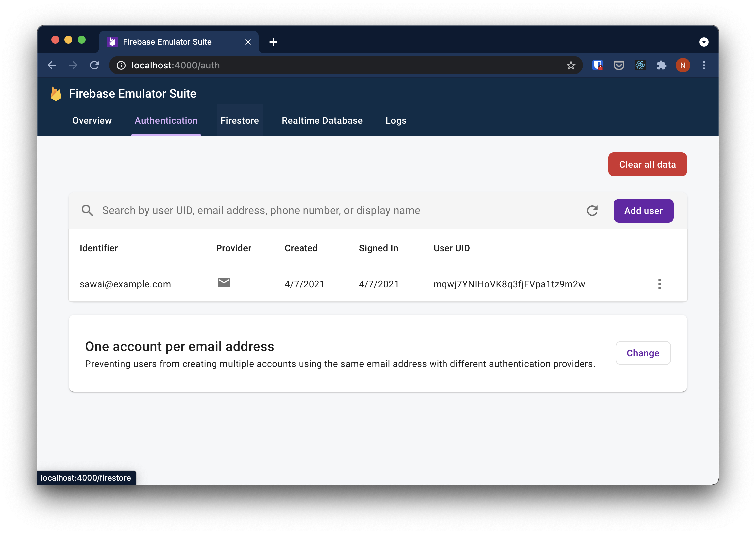Switch to the Overview tab
This screenshot has height=534, width=756.
tap(92, 120)
